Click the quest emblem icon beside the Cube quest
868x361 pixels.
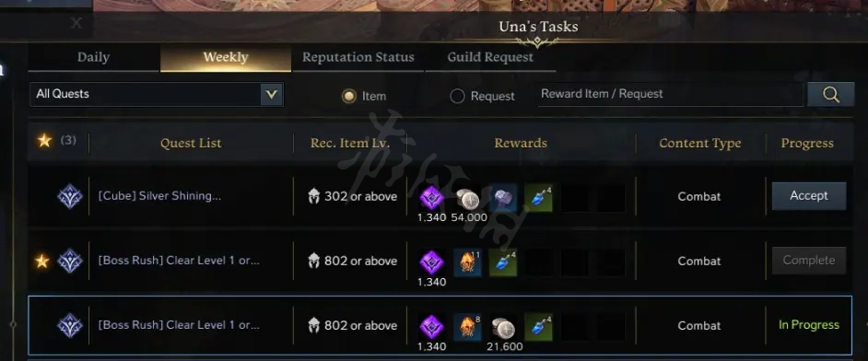[x=70, y=196]
